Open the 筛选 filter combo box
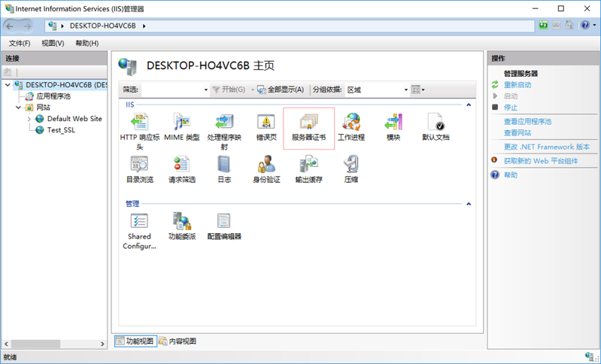Screen dimensions: 601x364 pos(175,89)
